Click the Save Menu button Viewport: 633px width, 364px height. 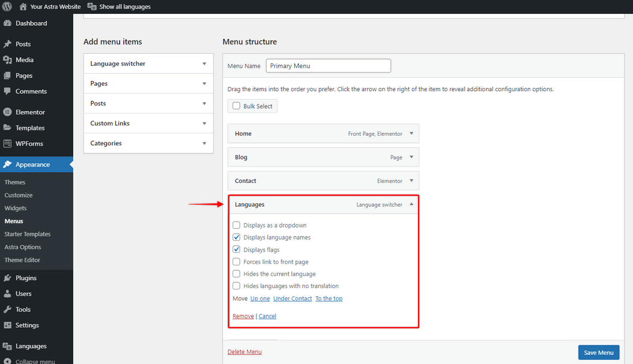click(x=599, y=352)
